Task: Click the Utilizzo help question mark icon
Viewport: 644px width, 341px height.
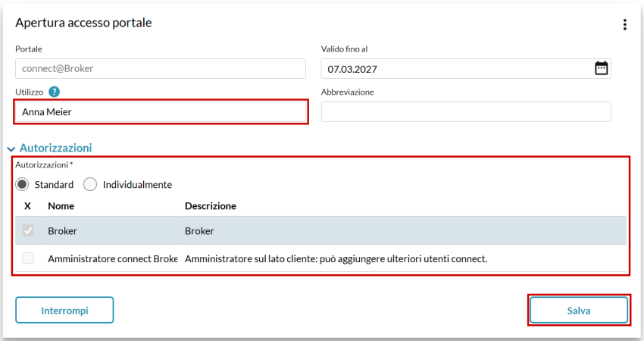Action: click(54, 92)
